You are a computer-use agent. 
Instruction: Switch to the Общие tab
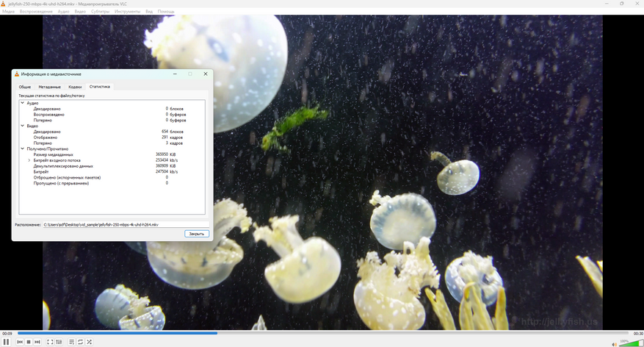25,87
